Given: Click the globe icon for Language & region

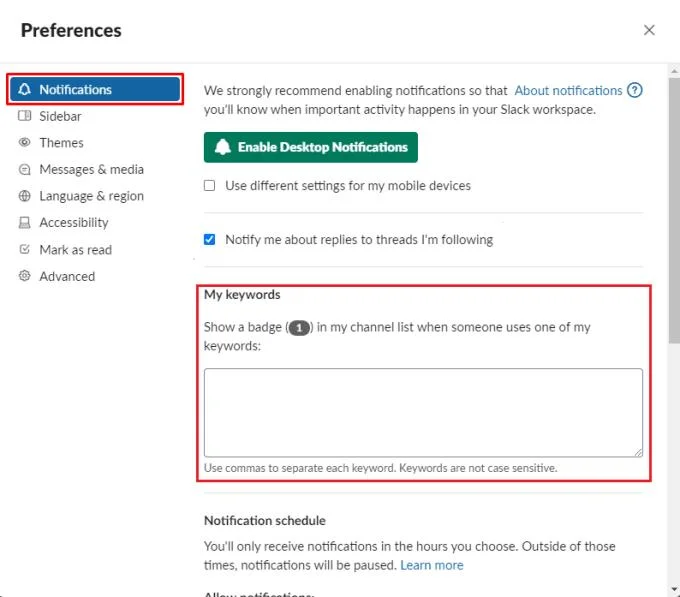Looking at the screenshot, I should (25, 196).
